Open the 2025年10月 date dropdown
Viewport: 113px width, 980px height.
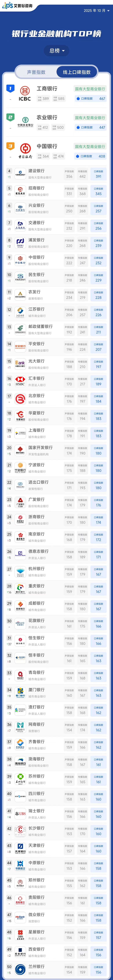[x=97, y=11]
